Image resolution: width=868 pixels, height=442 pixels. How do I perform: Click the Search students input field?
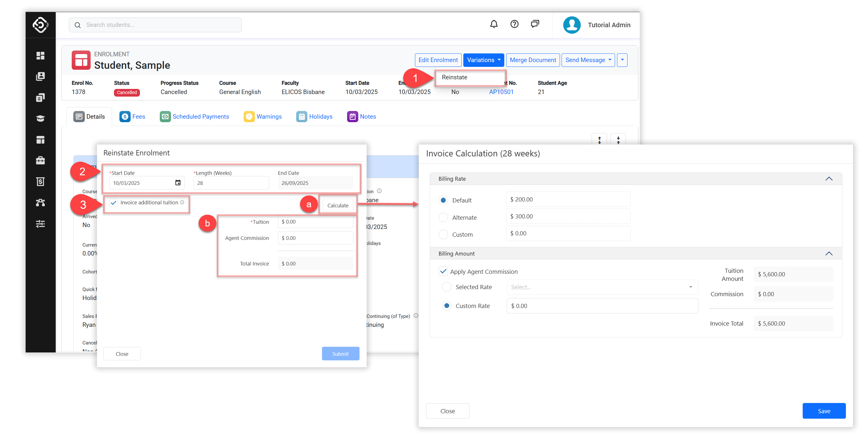pos(155,25)
